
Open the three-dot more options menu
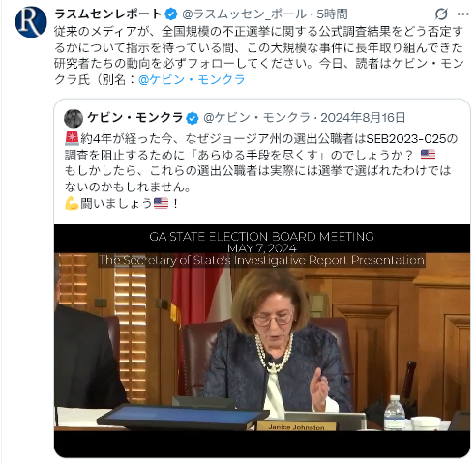463,14
